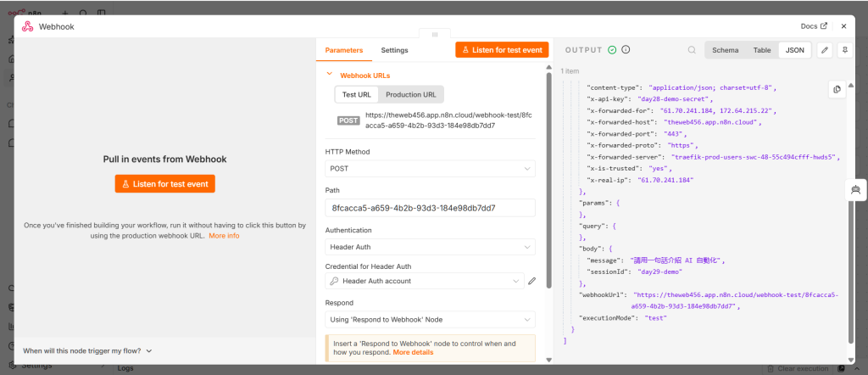Open the More info link
The image size is (868, 375).
coord(224,235)
